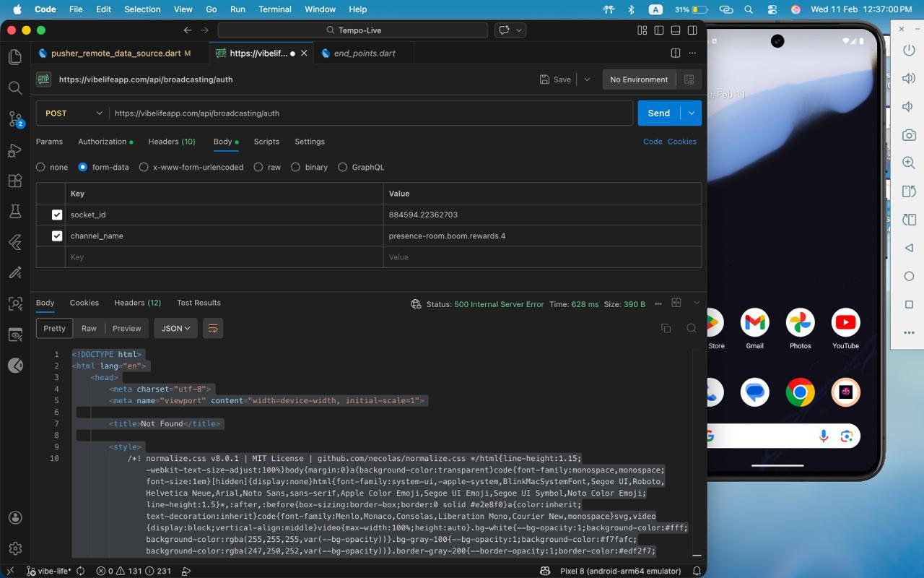This screenshot has width=924, height=578.
Task: Search within the response body
Action: click(691, 328)
